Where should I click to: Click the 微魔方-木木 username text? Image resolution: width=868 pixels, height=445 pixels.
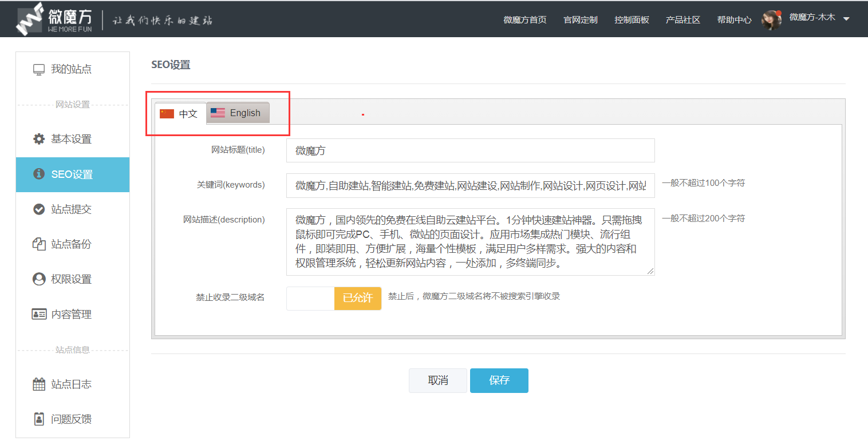pyautogui.click(x=812, y=18)
